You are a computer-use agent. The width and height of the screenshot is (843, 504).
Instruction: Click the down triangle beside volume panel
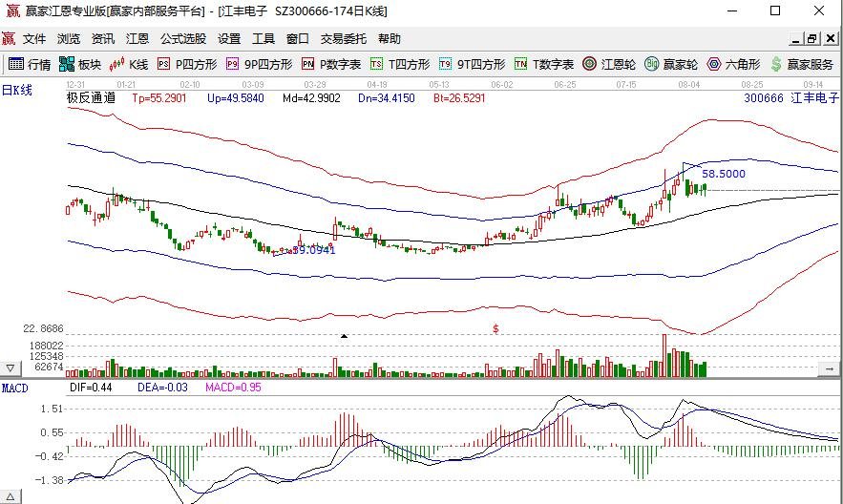pos(11,368)
